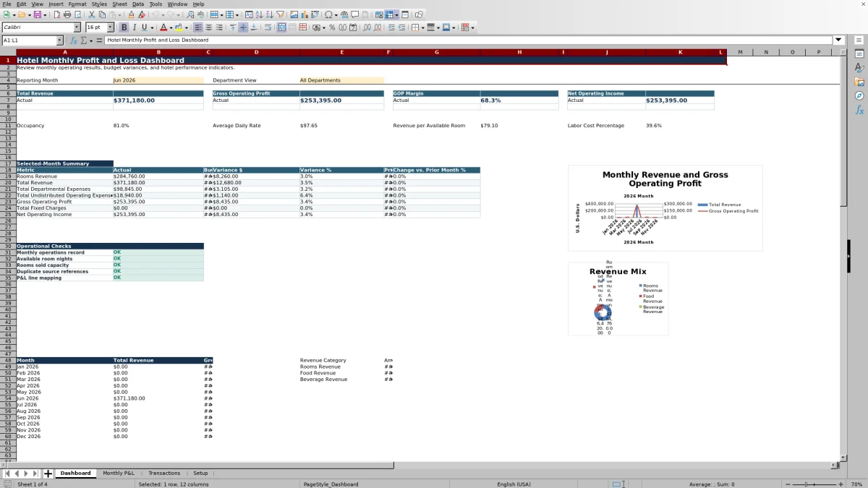Viewport: 868px width, 488px height.
Task: Toggle Center Vertically alignment
Action: [x=243, y=27]
